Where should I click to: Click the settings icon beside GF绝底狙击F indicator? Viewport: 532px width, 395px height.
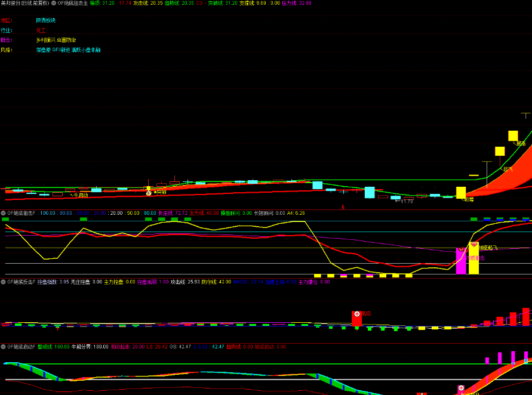pyautogui.click(x=3, y=212)
